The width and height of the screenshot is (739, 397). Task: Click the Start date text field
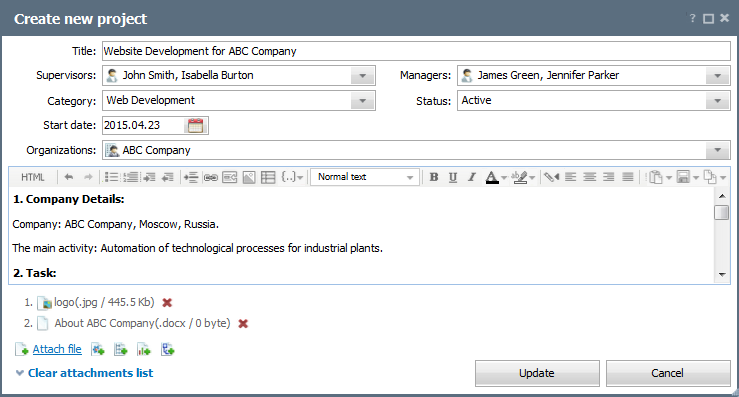point(143,125)
